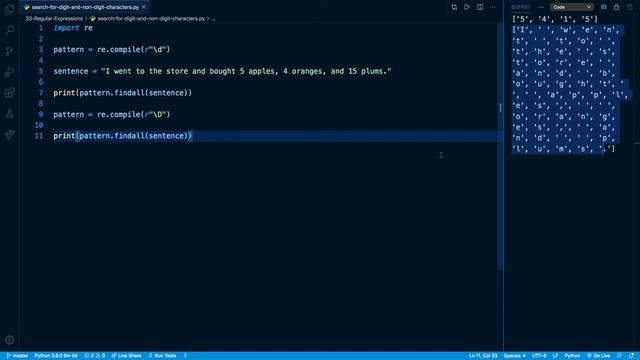
Task: Expand the breadcrumb ellipsis symbol
Action: 213,18
